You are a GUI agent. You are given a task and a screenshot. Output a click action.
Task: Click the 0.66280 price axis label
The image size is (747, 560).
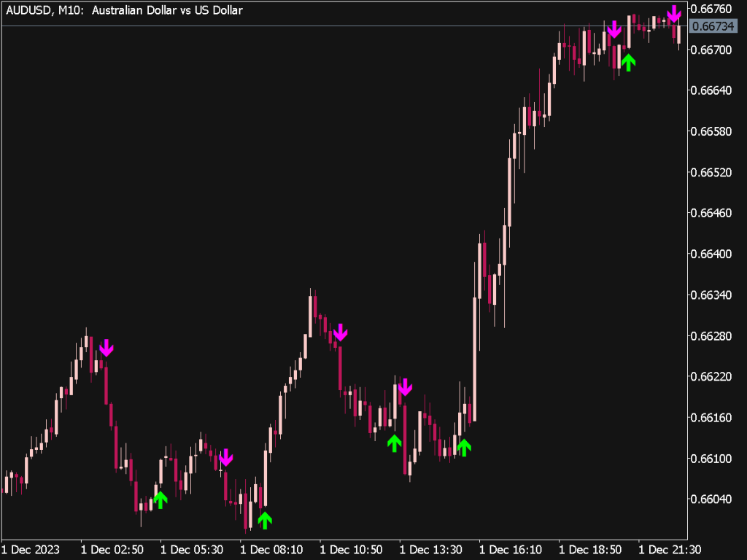[711, 335]
